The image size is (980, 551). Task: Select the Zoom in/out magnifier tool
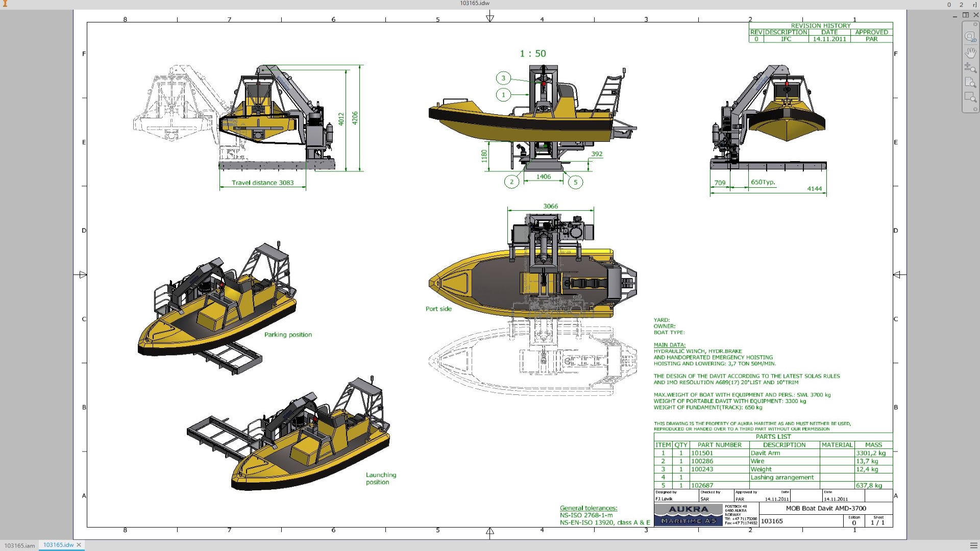(x=970, y=67)
